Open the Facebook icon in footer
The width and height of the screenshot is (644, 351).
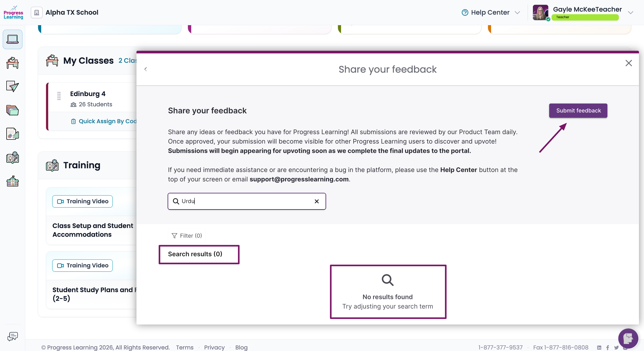607,347
